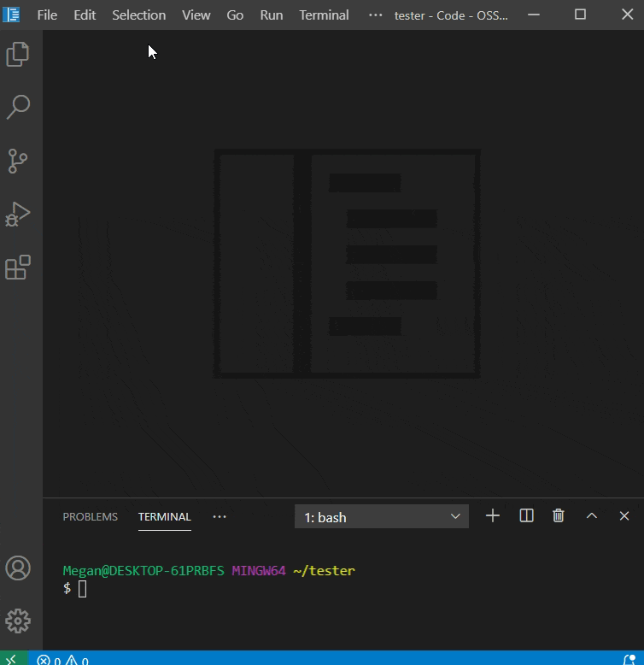This screenshot has height=665, width=644.
Task: Click errors and warnings status indicator
Action: click(x=63, y=659)
